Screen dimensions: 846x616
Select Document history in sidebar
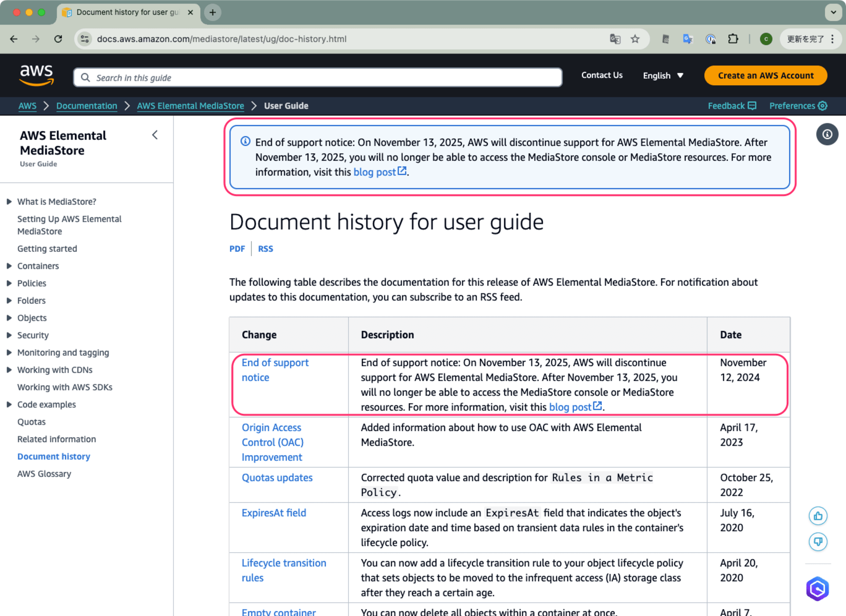(x=54, y=457)
